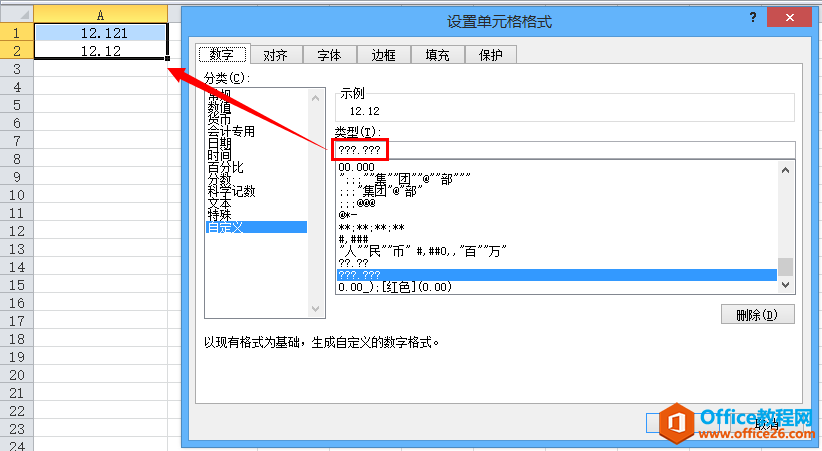Click row 15 header

point(17,285)
